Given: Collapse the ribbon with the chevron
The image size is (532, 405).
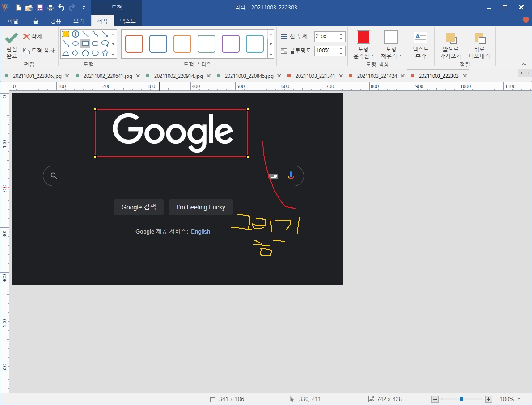Looking at the screenshot, I should pyautogui.click(x=524, y=64).
